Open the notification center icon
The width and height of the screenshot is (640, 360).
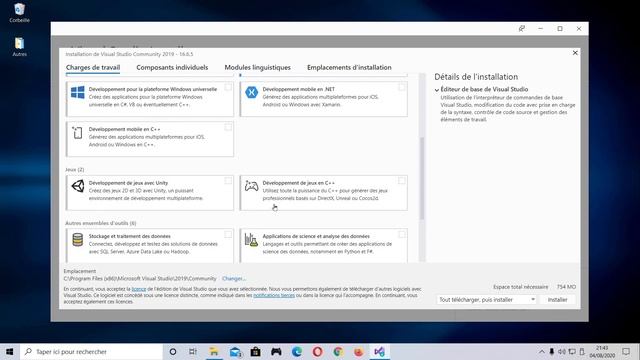tap(626, 351)
